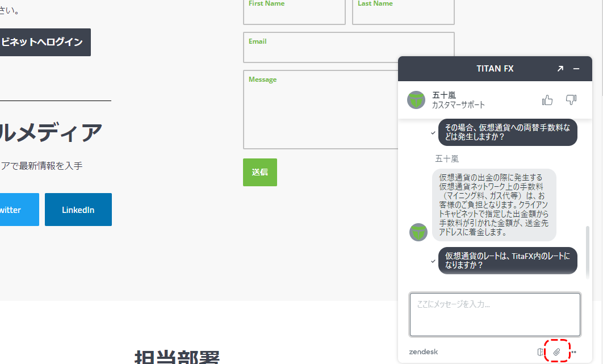The width and height of the screenshot is (603, 364).
Task: Click the ソーシャルメディア heading
Action: pos(51,132)
